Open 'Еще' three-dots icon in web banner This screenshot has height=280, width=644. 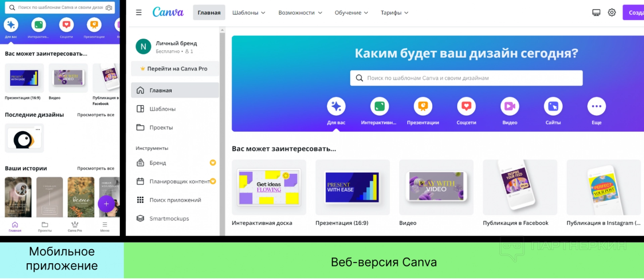tap(596, 107)
